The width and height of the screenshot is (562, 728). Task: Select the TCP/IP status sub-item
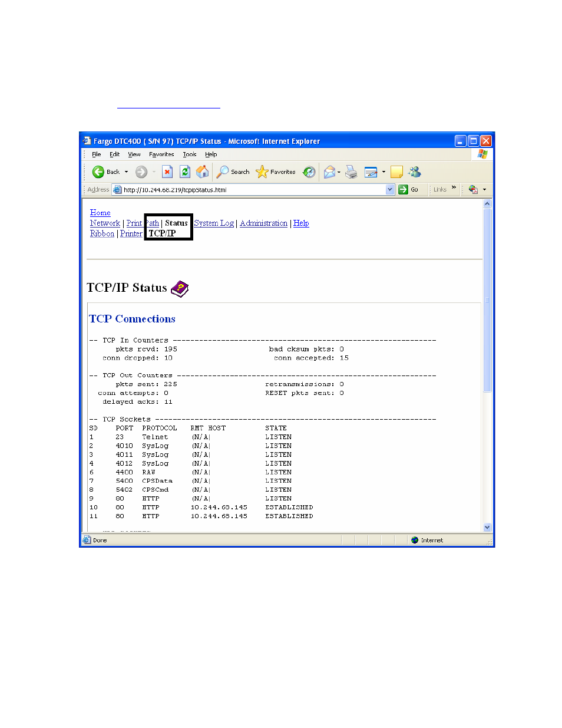click(x=162, y=233)
